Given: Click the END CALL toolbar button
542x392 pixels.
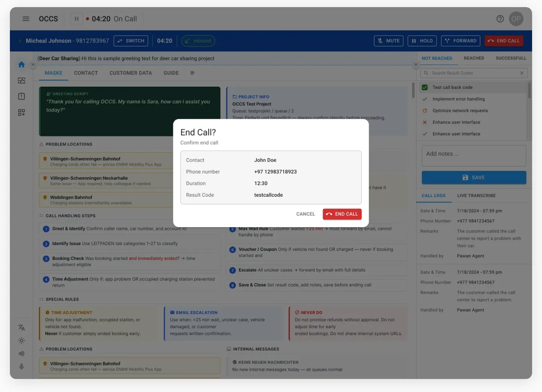Looking at the screenshot, I should pos(504,41).
